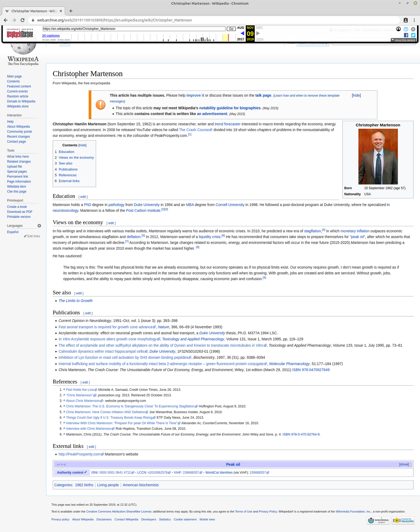This screenshot has height=532, width=420.
Task: Open The Crash Course external link
Action: (196, 130)
